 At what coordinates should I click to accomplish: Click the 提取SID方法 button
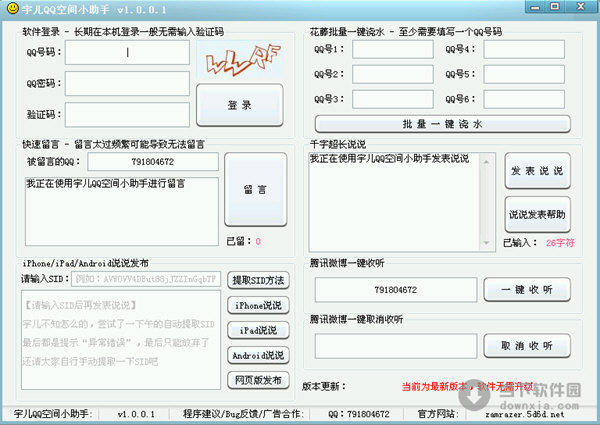tap(258, 280)
